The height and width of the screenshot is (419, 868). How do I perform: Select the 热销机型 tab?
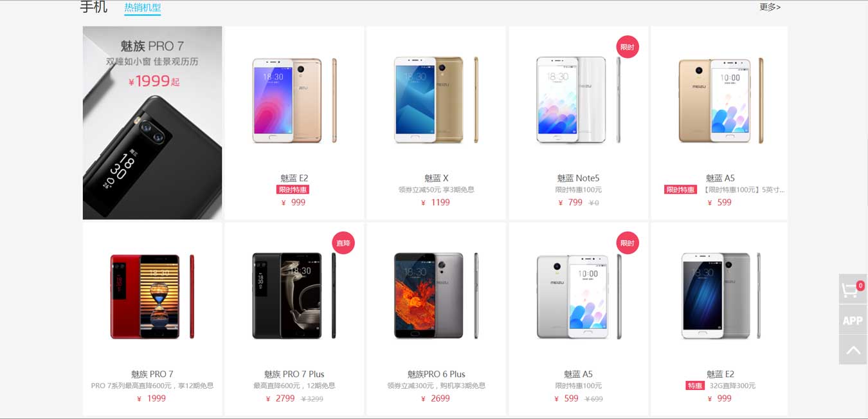(143, 8)
